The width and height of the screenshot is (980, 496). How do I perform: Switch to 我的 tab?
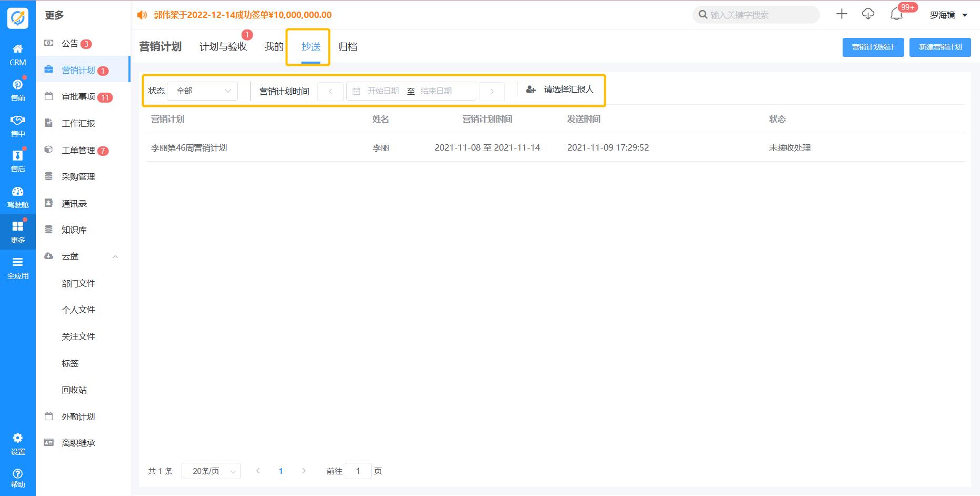tap(274, 47)
